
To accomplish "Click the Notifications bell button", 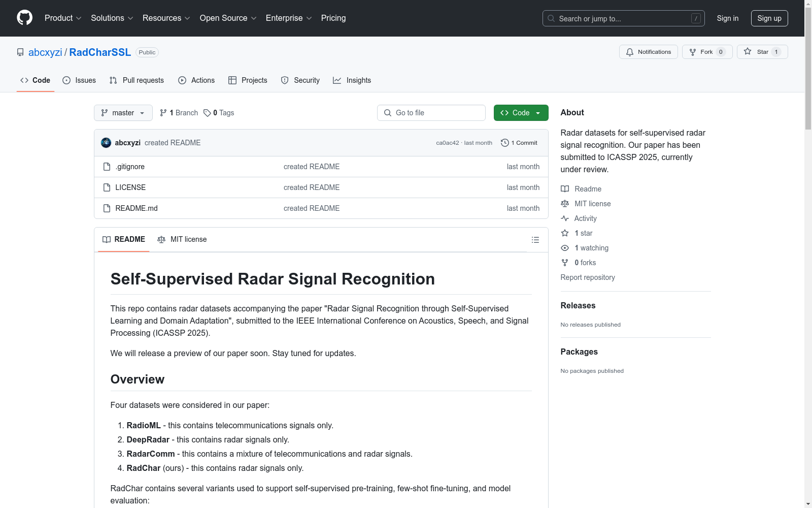I will pyautogui.click(x=648, y=52).
